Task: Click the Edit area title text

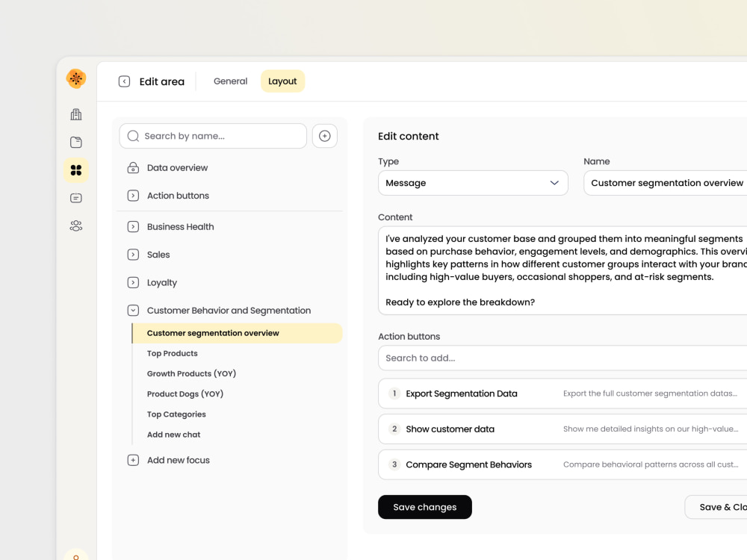Action: (x=161, y=81)
